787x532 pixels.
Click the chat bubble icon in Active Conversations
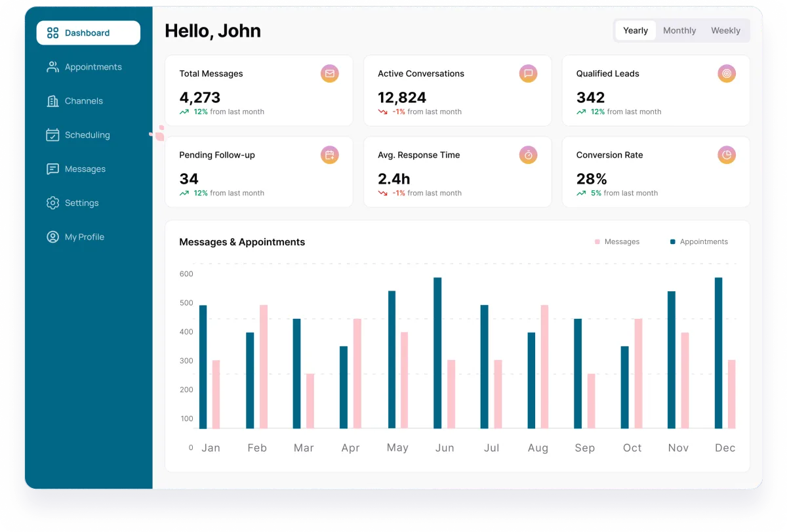528,73
